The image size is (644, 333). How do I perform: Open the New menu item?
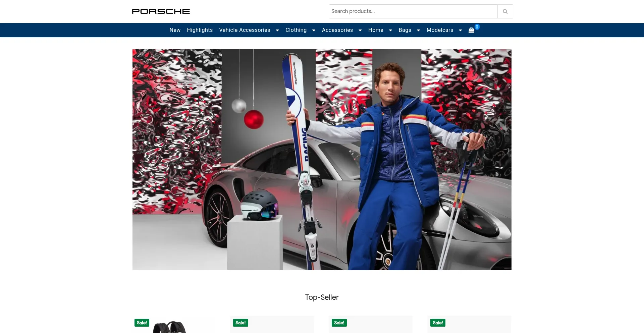[175, 30]
